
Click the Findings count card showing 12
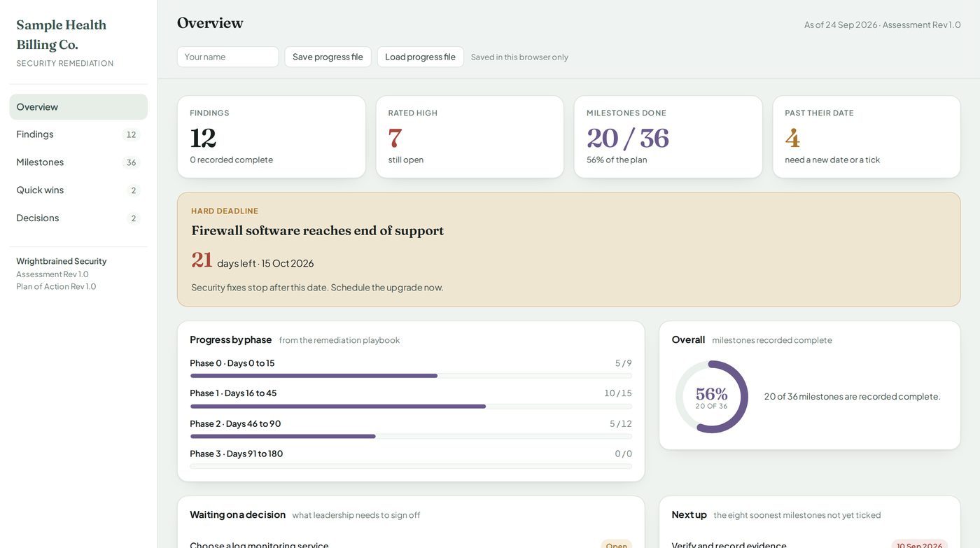tap(272, 137)
